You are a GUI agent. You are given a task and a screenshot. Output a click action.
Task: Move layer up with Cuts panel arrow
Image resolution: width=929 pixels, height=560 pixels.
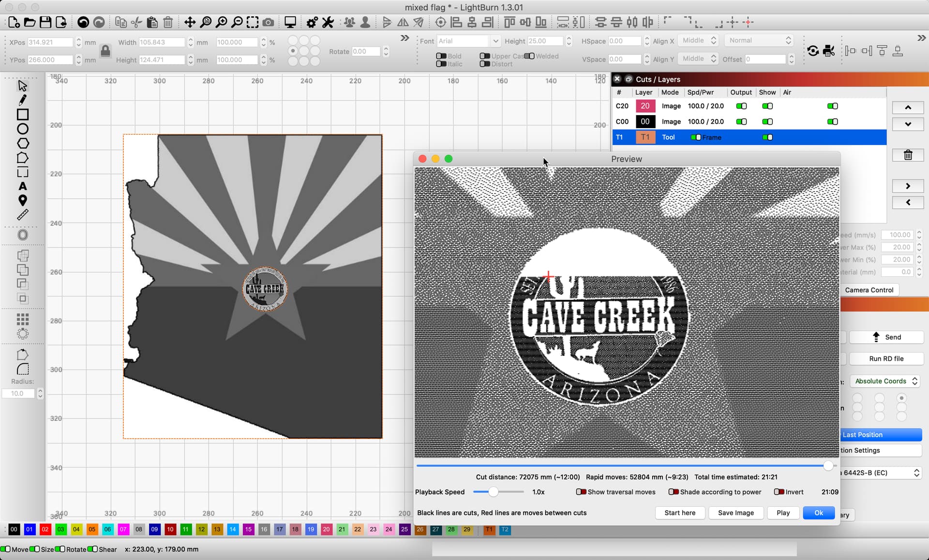[x=908, y=108]
